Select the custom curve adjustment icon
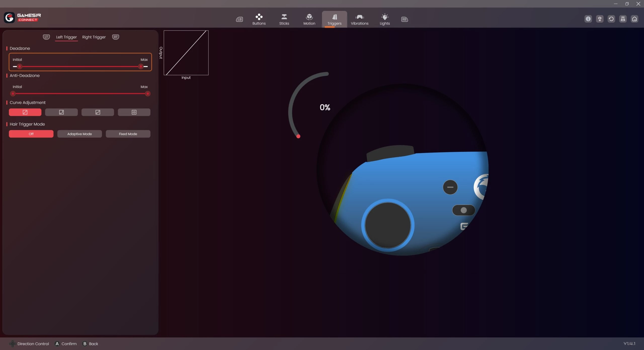This screenshot has height=350, width=644. click(134, 112)
